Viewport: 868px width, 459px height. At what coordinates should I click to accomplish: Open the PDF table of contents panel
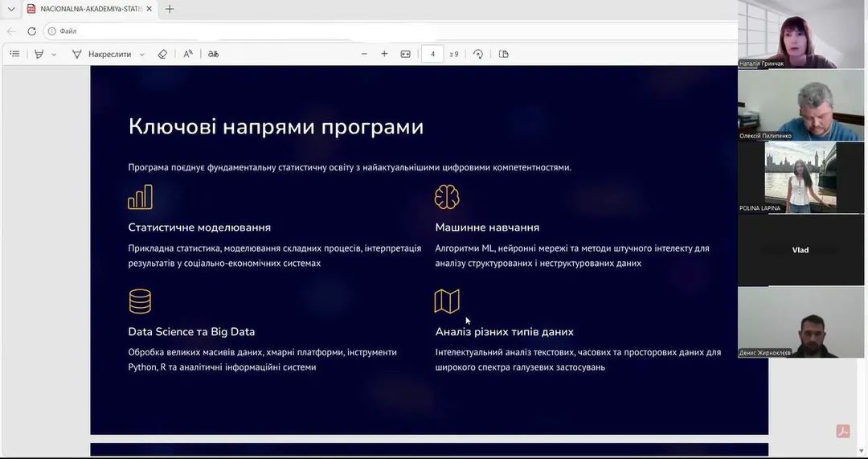14,54
